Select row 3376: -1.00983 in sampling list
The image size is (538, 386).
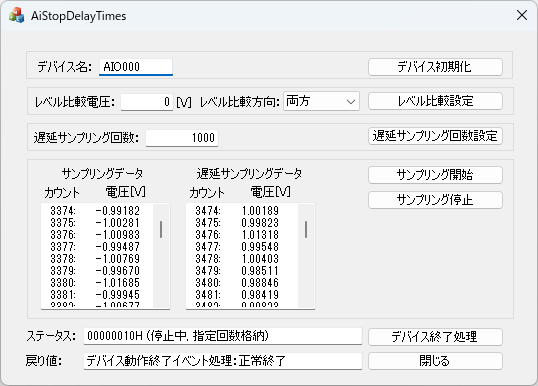(x=97, y=235)
